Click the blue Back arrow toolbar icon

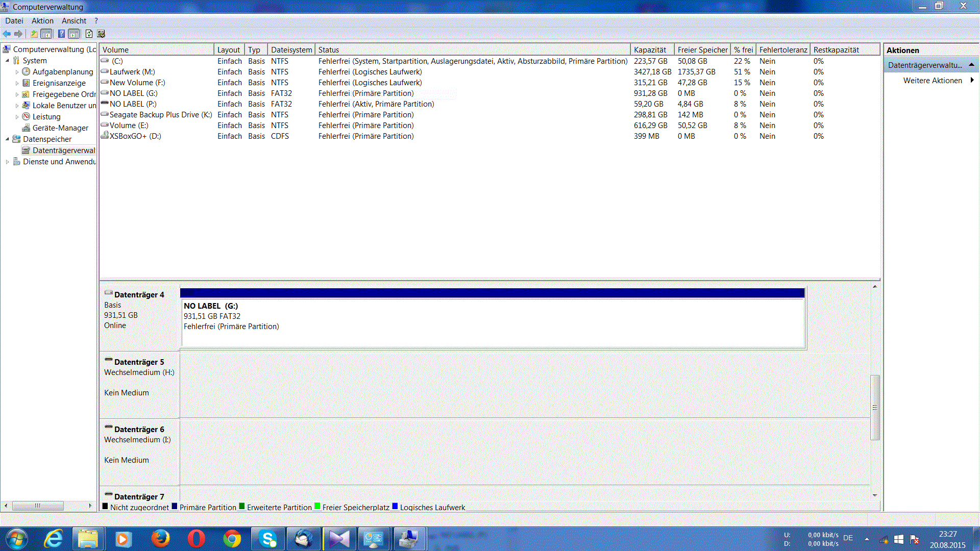(x=7, y=34)
